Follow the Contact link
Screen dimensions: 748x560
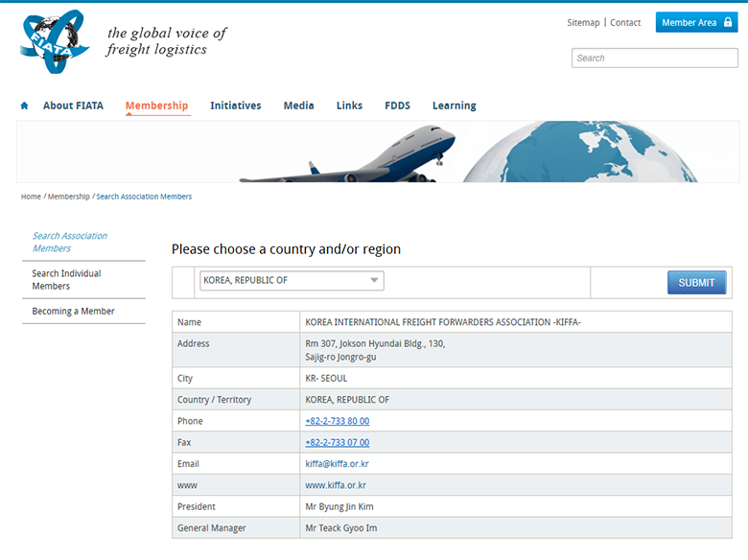[x=625, y=22]
